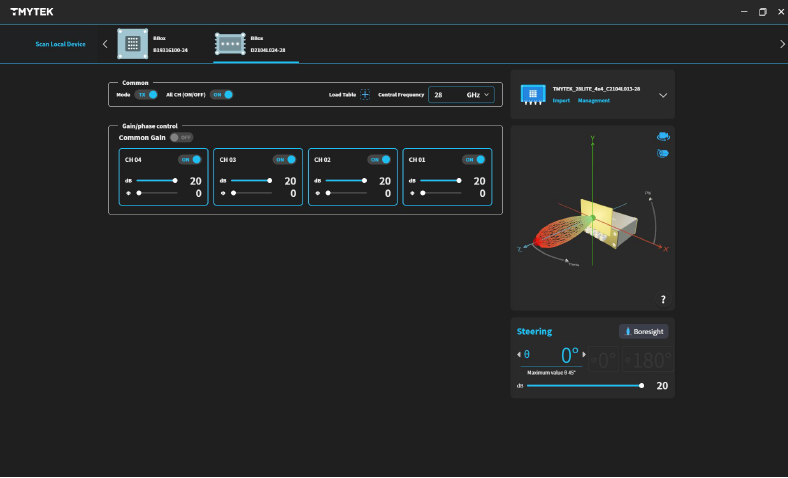Image resolution: width=788 pixels, height=478 pixels.
Task: Click the Boresight button
Action: click(645, 331)
